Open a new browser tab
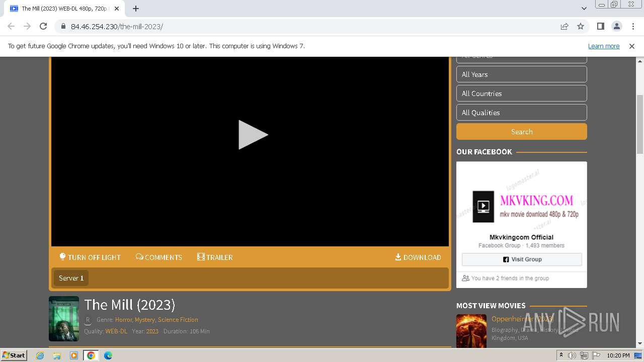Screen dimensions: 644x362 136,9
